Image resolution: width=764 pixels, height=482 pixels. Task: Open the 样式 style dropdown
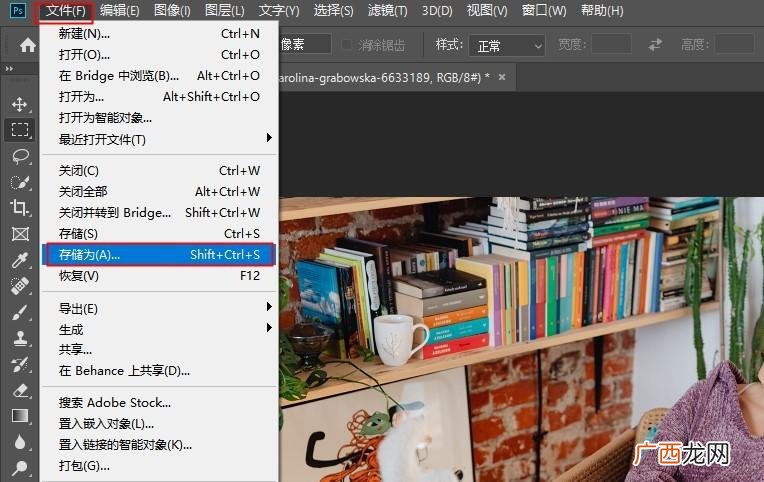coord(507,46)
